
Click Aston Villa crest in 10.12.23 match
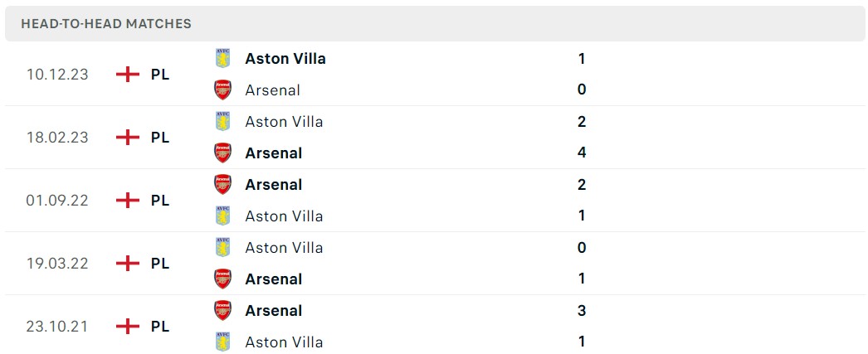click(x=222, y=58)
